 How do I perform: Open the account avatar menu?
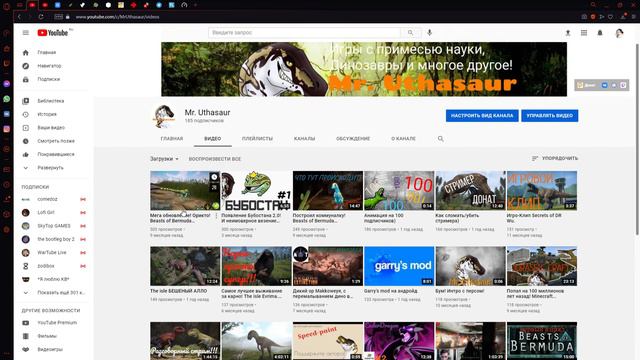click(619, 33)
